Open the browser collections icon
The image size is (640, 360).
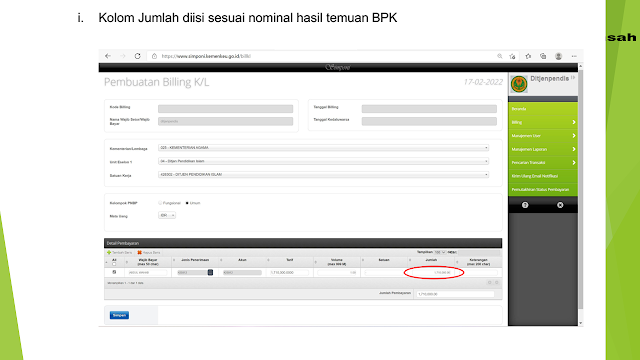(x=543, y=56)
